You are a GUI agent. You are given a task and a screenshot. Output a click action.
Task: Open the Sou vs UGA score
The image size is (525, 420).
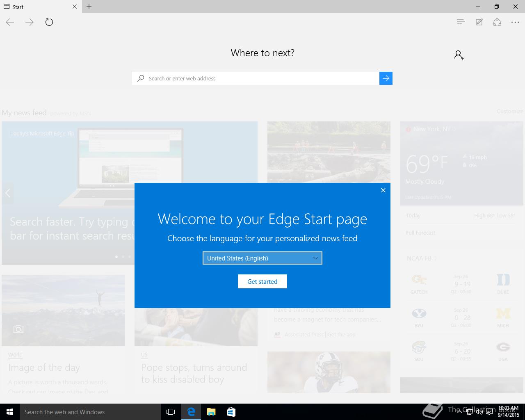click(x=461, y=351)
